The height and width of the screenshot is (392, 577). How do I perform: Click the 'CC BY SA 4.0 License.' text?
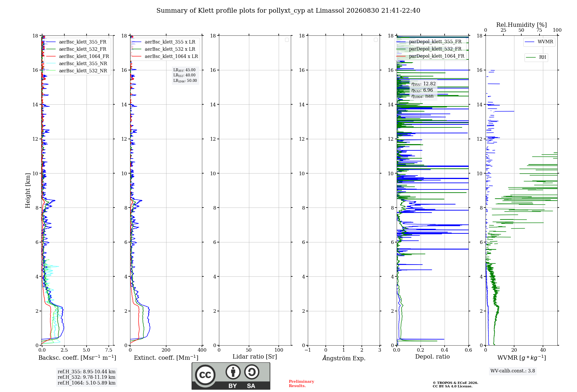453,386
